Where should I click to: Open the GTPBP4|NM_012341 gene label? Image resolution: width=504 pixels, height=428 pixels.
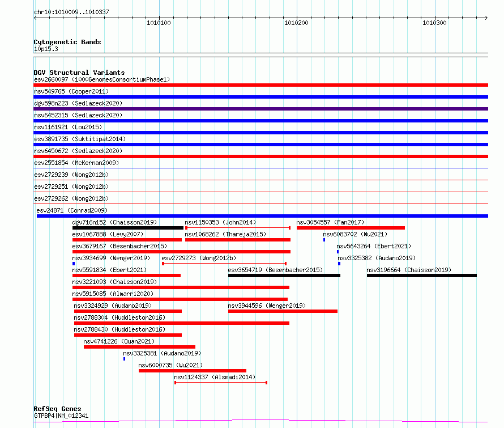(61, 416)
